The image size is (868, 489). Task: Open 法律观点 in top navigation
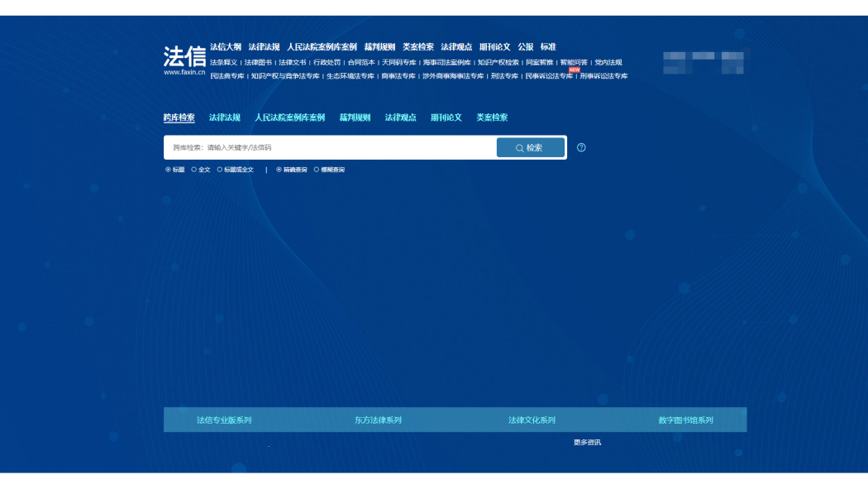[456, 47]
